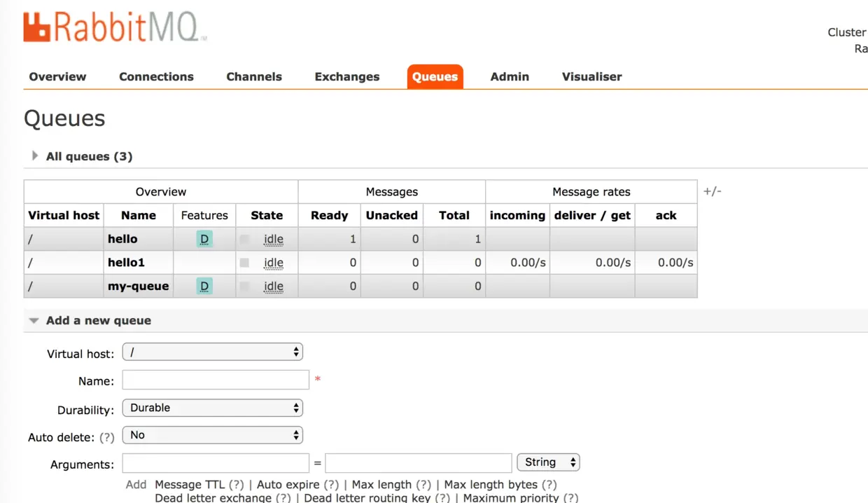The image size is (868, 503).
Task: Switch to the Connections tab
Action: (x=156, y=77)
